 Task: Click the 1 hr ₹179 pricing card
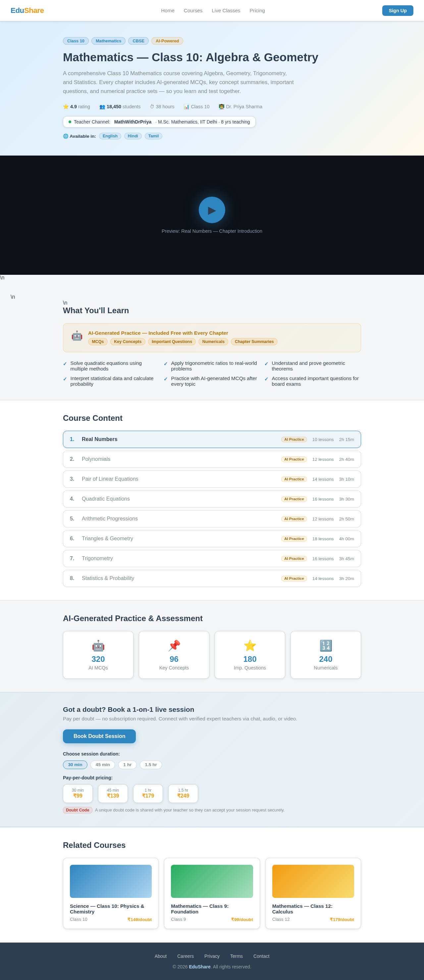[148, 794]
